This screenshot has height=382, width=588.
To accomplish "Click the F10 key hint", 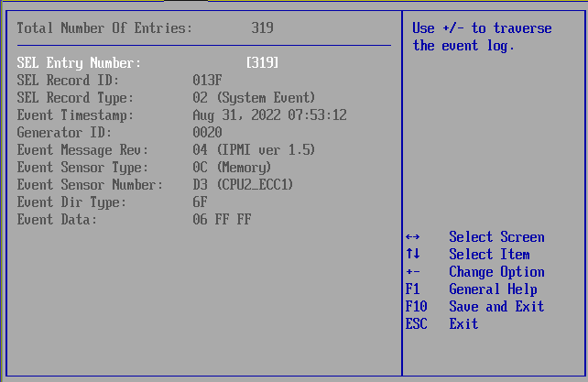I will tap(416, 307).
